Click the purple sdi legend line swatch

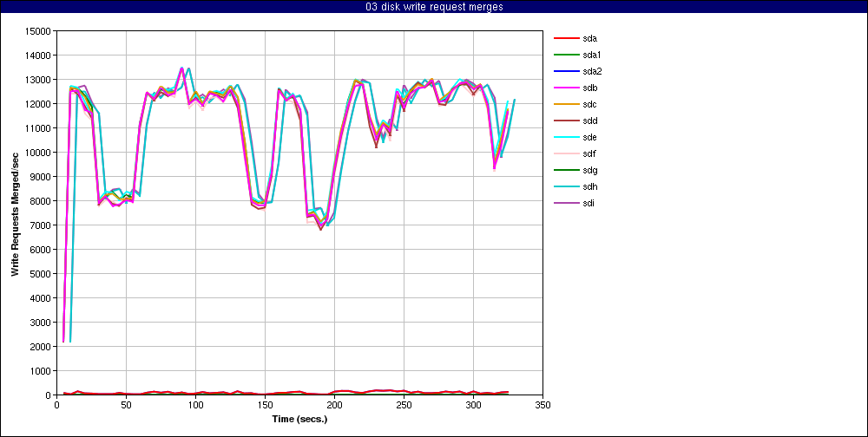coord(565,203)
